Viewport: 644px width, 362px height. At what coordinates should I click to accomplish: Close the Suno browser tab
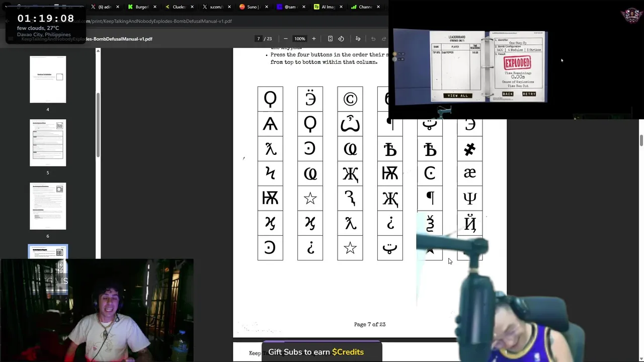[267, 7]
